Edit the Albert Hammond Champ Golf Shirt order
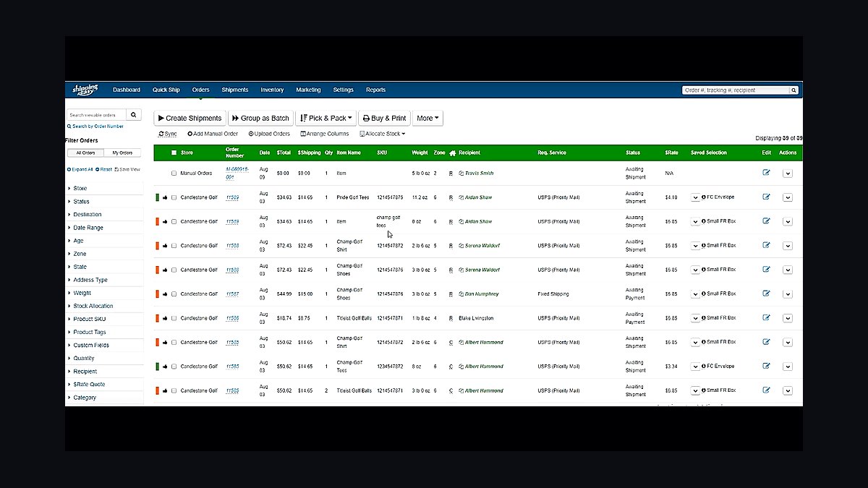This screenshot has width=868, height=488. 766,342
